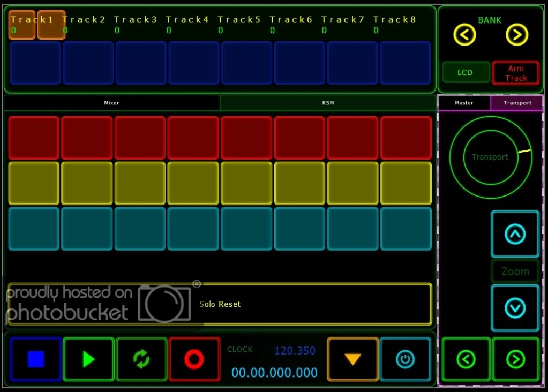Switch to the RSM tab
Image resolution: width=548 pixels, height=392 pixels.
[x=328, y=103]
